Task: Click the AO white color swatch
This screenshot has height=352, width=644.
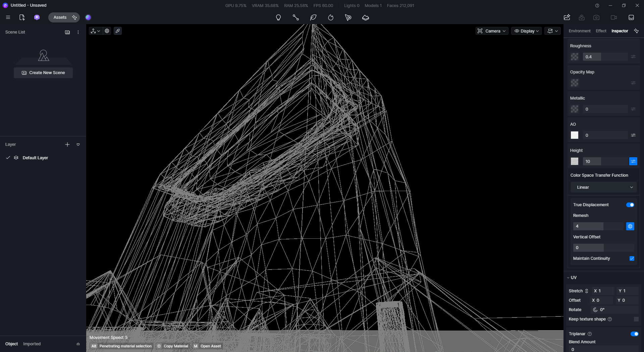Action: 574,135
